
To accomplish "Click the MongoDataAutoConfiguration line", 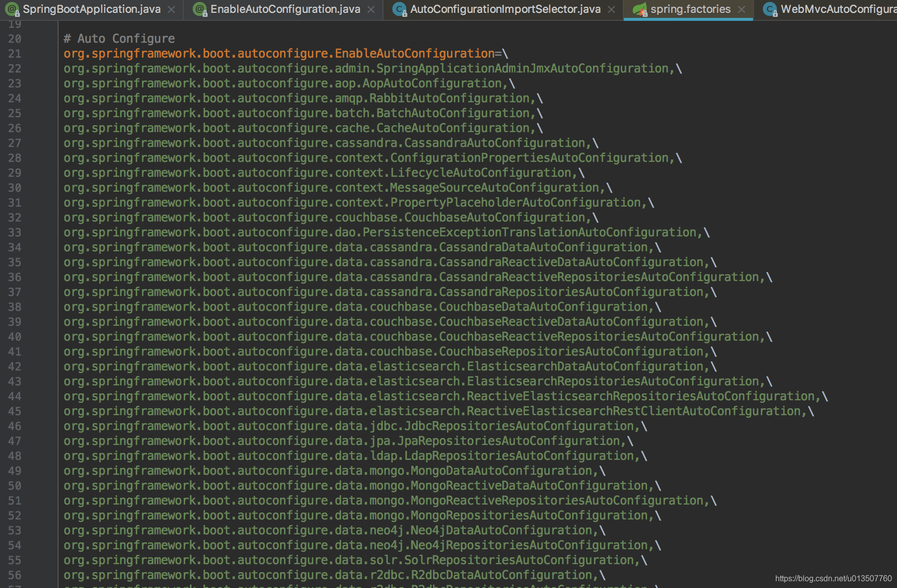I will coord(334,471).
